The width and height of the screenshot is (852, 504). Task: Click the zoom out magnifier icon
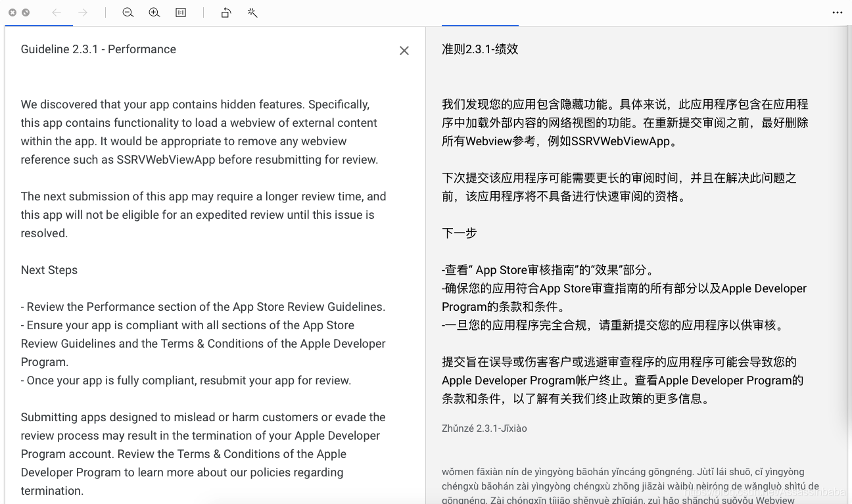(x=128, y=12)
